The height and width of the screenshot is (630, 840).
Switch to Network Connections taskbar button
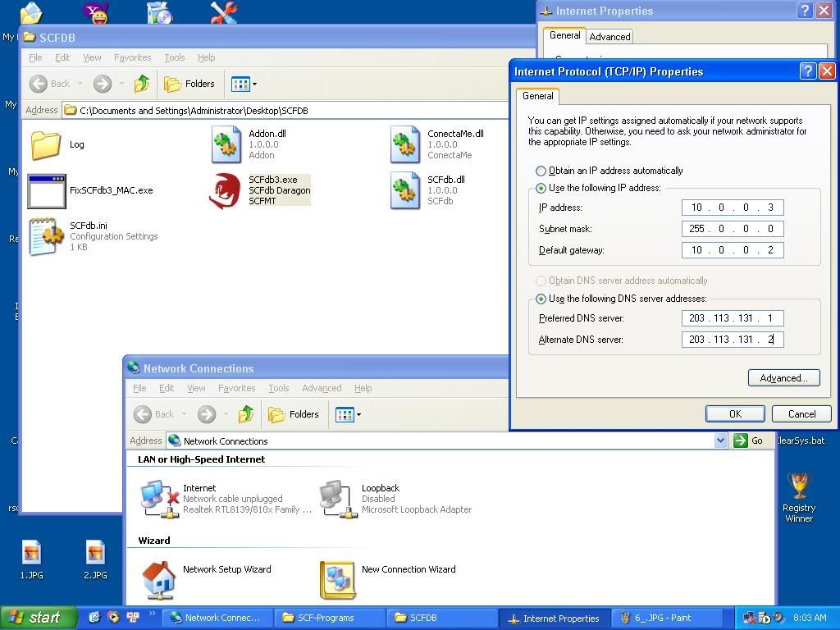coord(218,618)
